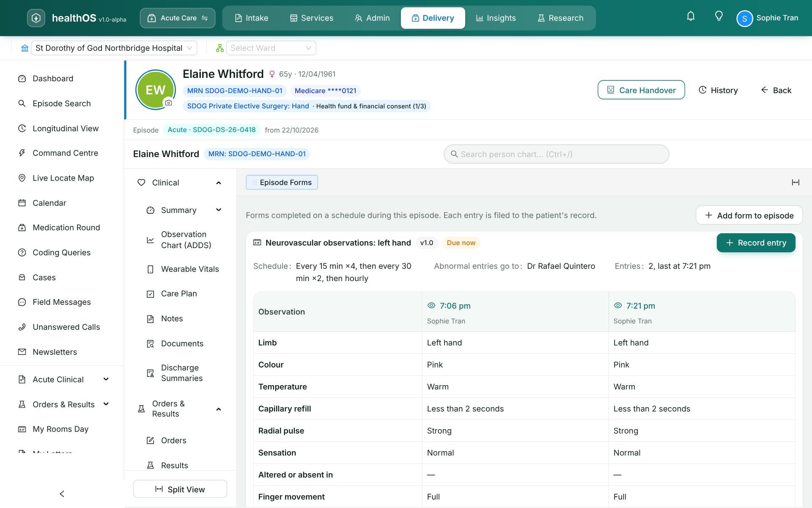Viewport: 812px width, 508px height.
Task: Open Sophie Tran user profile avatar
Action: pos(745,18)
